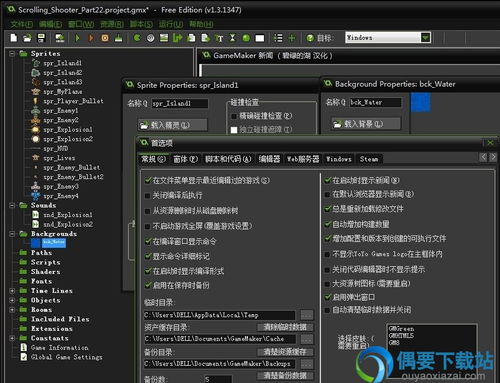
Task: Open the 资源 menu
Action: point(112,24)
